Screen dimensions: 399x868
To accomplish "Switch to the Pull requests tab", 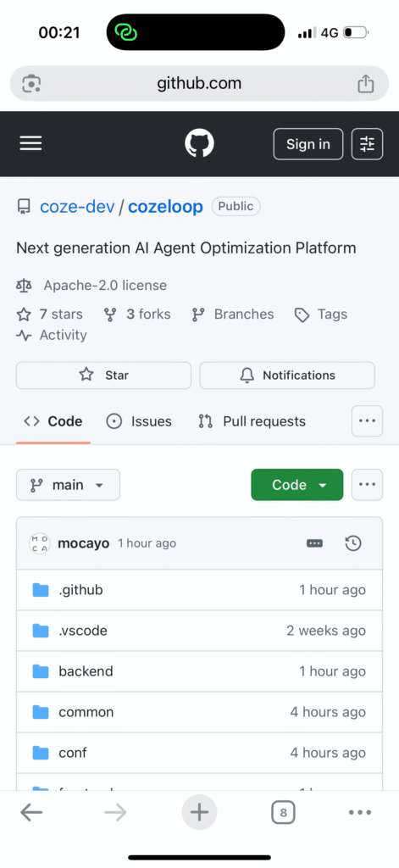I will click(x=252, y=422).
